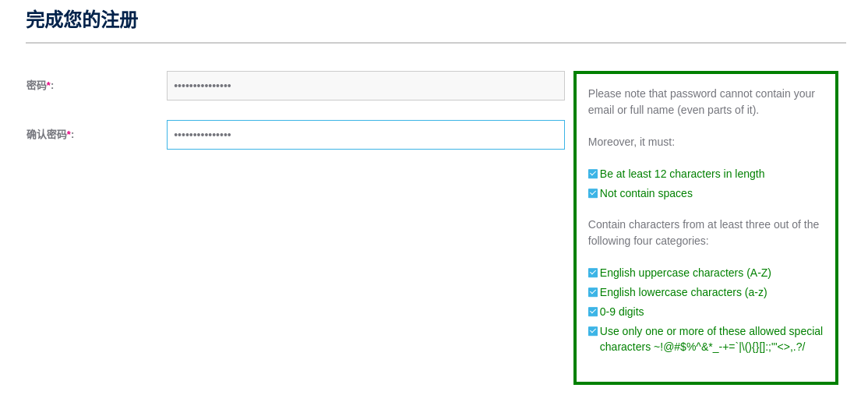This screenshot has height=402, width=868.
Task: Click the 确认密码 field label
Action: [x=47, y=135]
